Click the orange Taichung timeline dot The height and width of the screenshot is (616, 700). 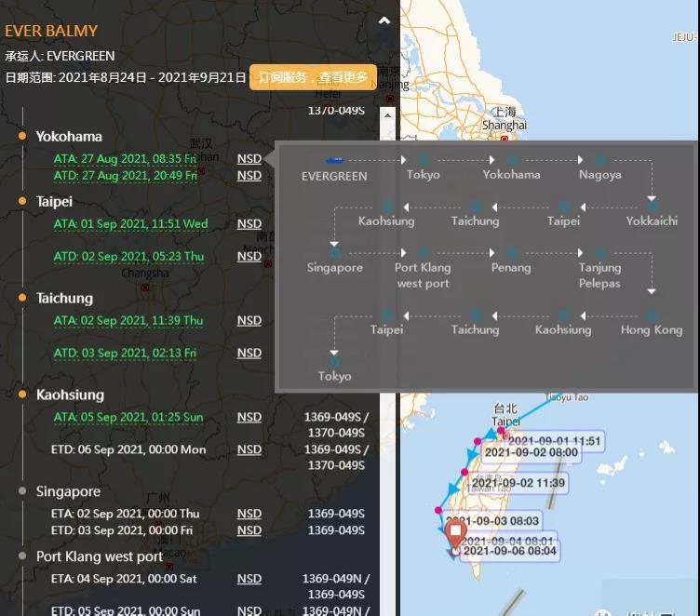(22, 297)
